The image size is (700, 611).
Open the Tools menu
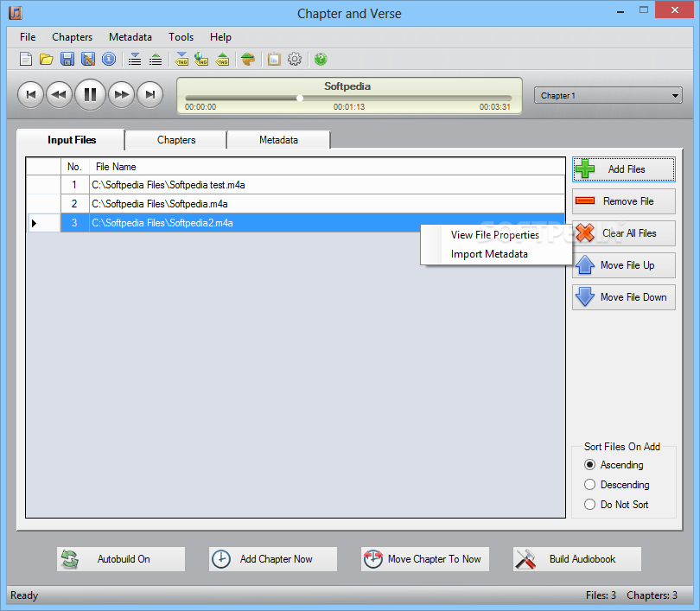(181, 37)
